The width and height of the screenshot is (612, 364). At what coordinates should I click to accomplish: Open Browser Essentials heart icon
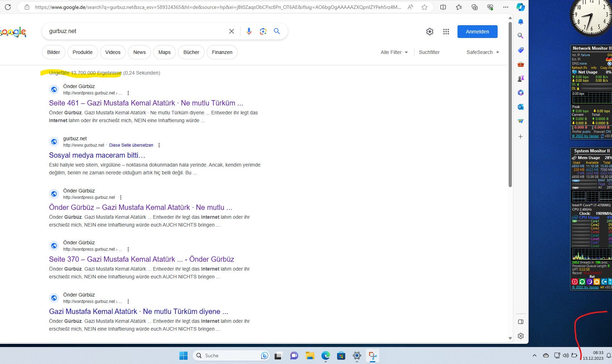click(x=490, y=7)
